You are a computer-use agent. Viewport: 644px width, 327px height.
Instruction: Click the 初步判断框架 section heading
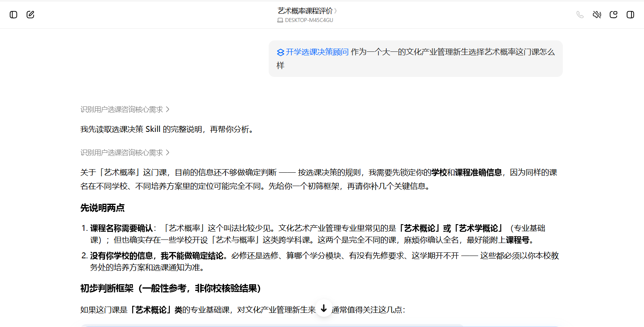171,289
